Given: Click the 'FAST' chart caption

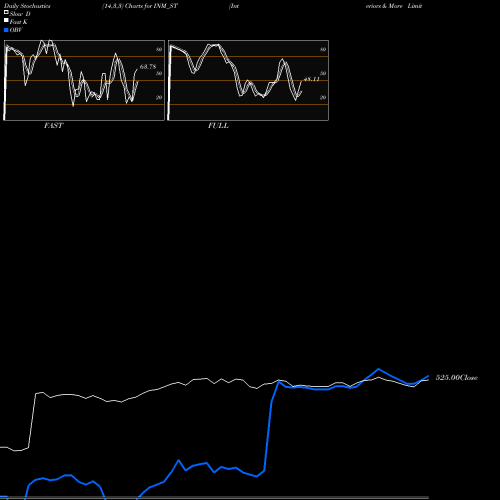Looking at the screenshot, I should [54, 126].
